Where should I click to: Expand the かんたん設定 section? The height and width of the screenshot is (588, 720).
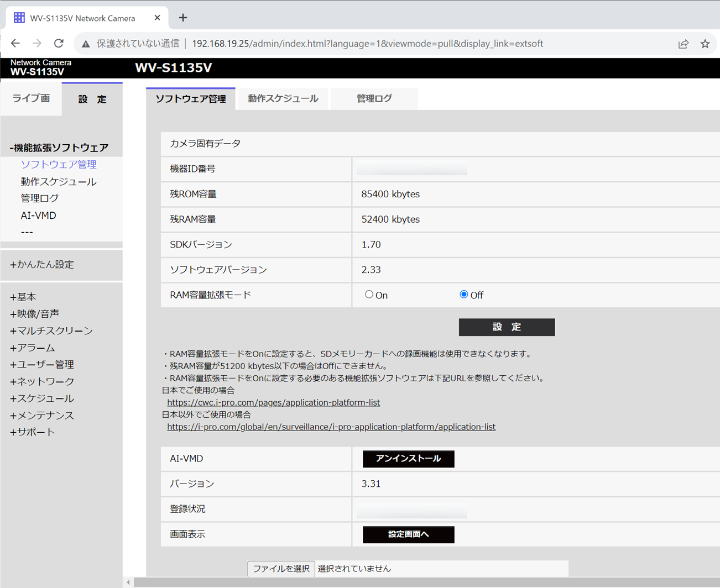42,265
